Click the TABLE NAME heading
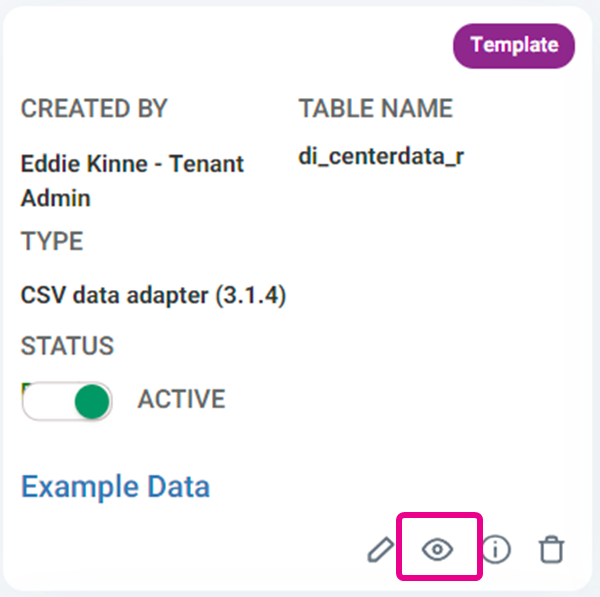This screenshot has width=600, height=597. pyautogui.click(x=375, y=108)
